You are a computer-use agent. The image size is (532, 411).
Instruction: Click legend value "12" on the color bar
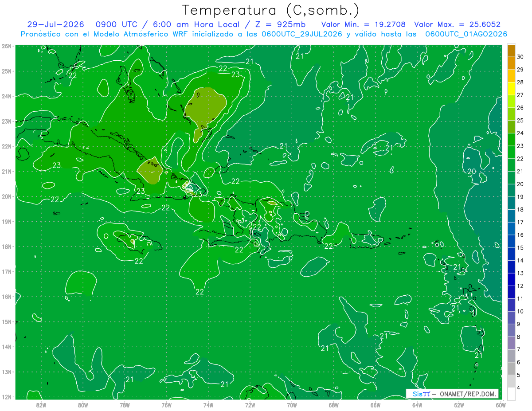coord(520,286)
